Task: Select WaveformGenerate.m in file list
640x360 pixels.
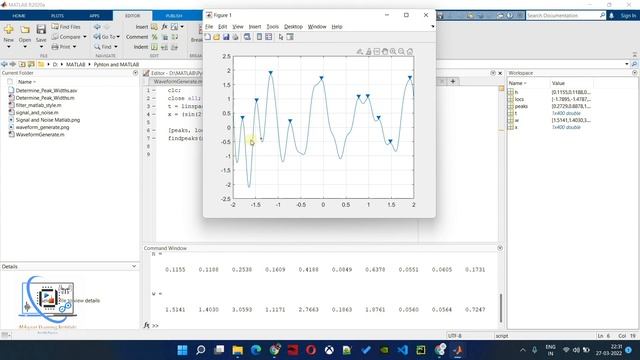Action: click(x=40, y=135)
